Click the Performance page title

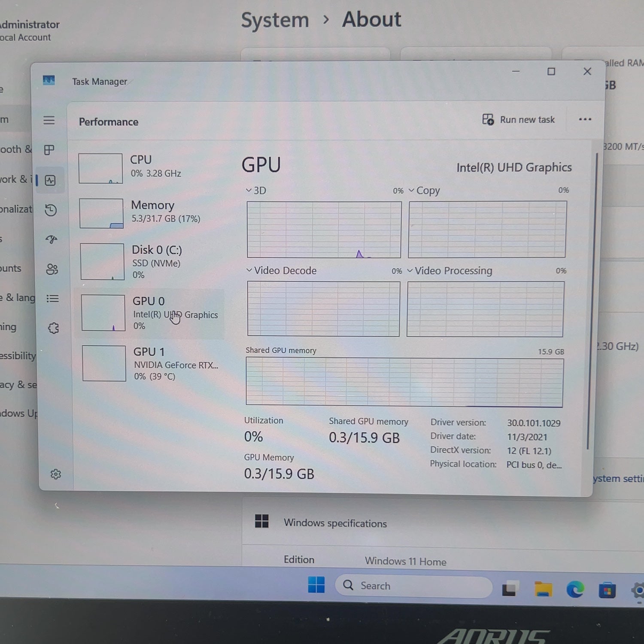click(x=109, y=122)
